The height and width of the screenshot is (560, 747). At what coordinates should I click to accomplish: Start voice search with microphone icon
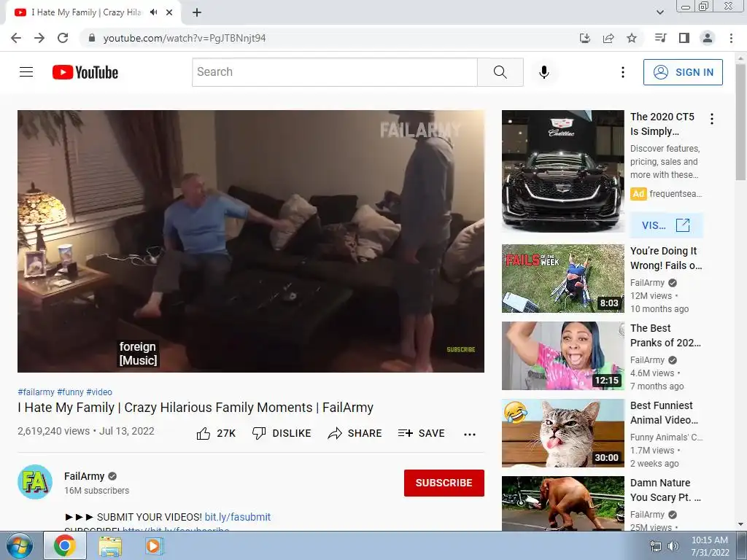(544, 72)
